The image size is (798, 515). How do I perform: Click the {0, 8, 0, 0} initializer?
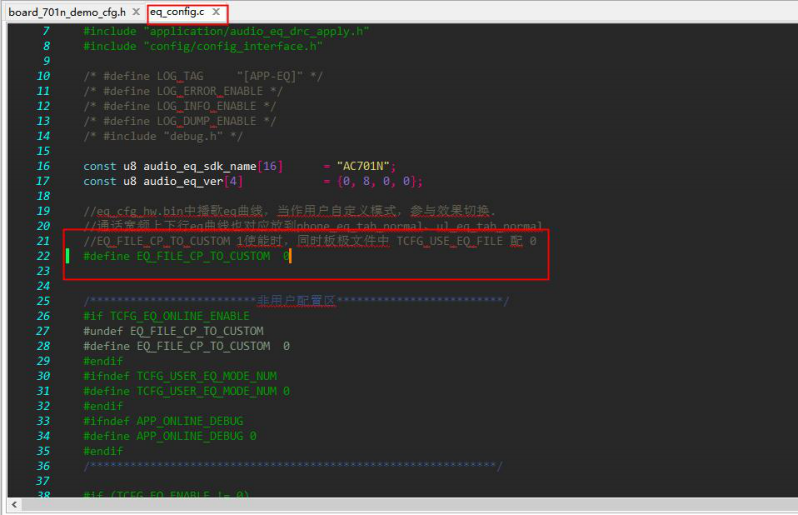pos(378,181)
